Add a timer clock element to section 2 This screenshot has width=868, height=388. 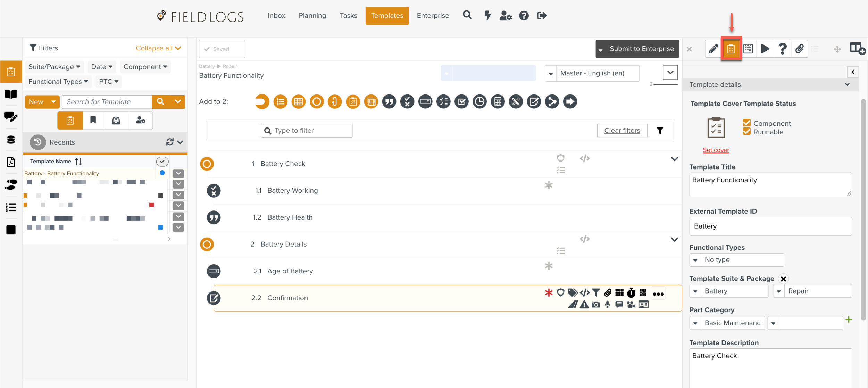click(479, 102)
